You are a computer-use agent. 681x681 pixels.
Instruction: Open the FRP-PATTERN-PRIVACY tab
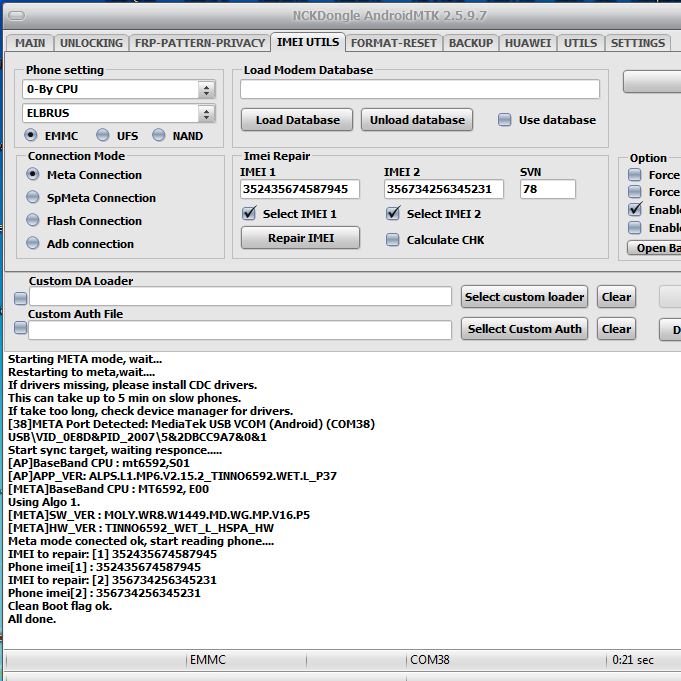(200, 43)
